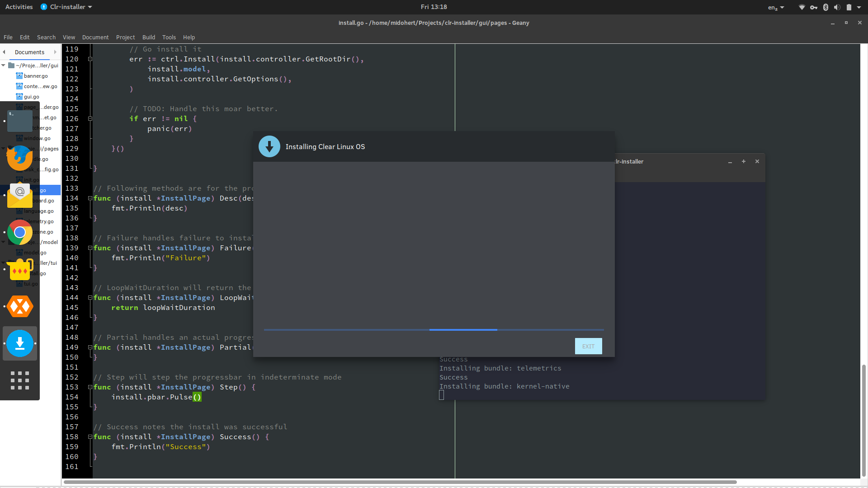Open the volume indicator in top bar

pyautogui.click(x=837, y=7)
